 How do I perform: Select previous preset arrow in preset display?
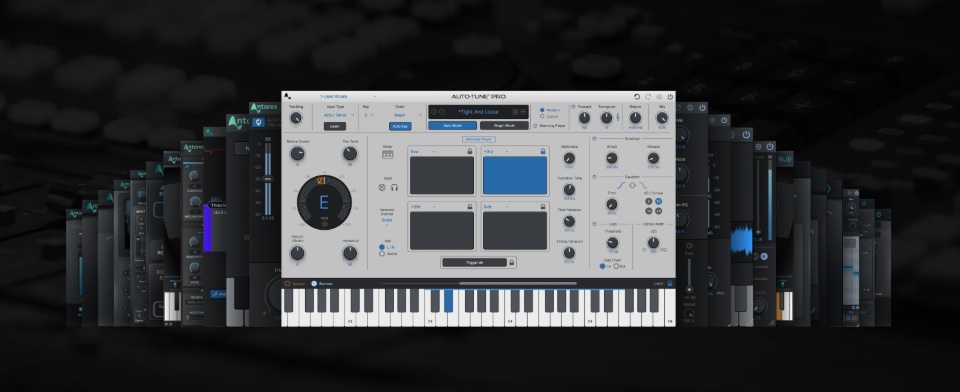pyautogui.click(x=434, y=112)
